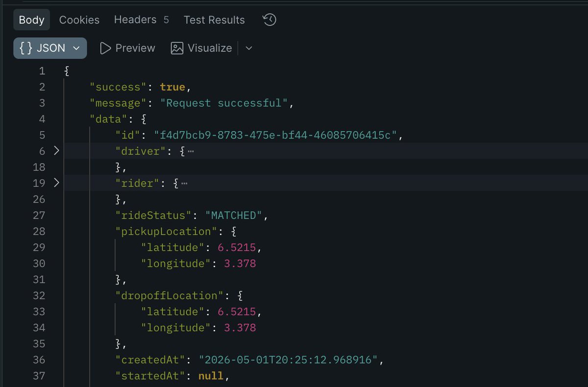The width and height of the screenshot is (588, 387).
Task: Switch to the Body tab
Action: (x=31, y=20)
